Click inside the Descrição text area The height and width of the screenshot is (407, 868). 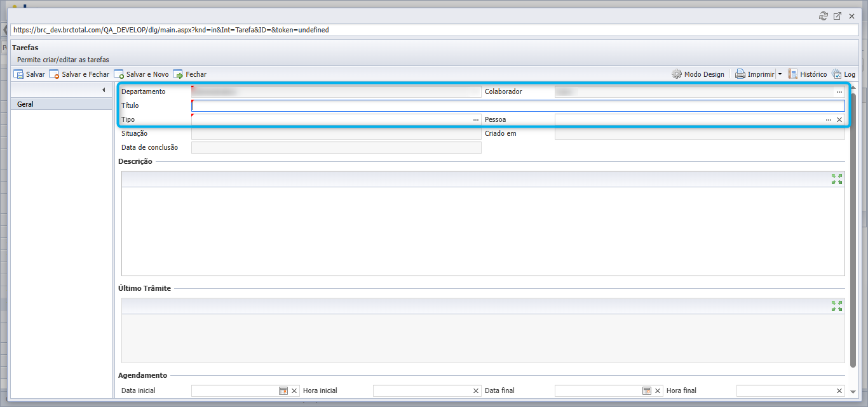coord(483,231)
